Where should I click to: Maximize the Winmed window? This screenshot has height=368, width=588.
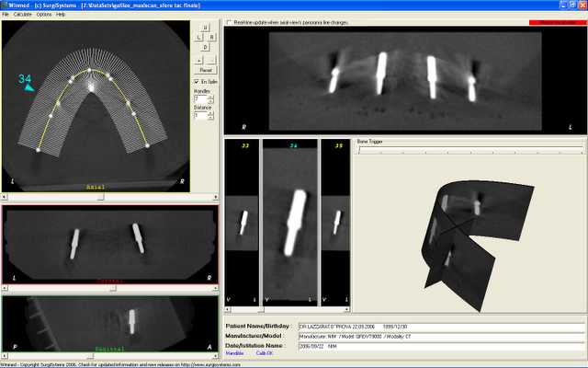[572, 5]
